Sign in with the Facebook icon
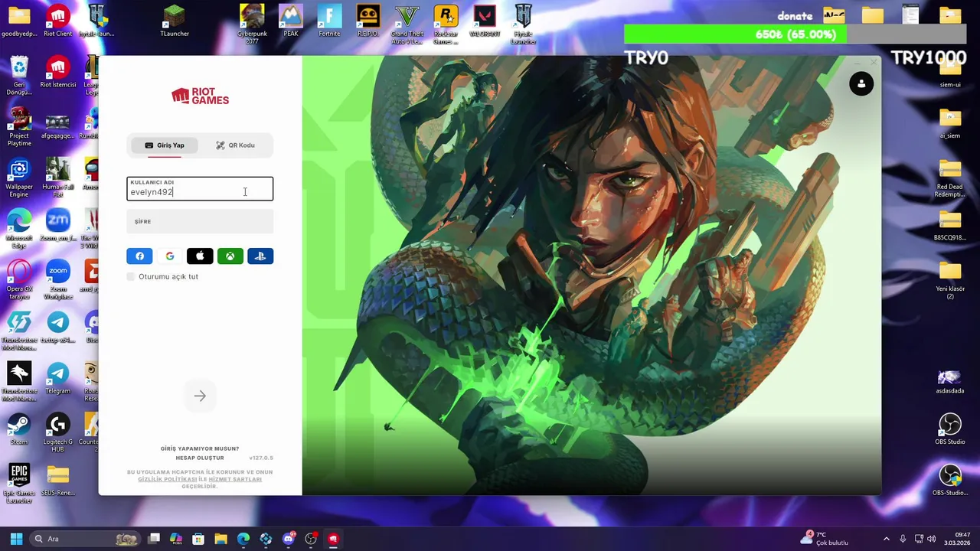The width and height of the screenshot is (980, 551). click(139, 256)
